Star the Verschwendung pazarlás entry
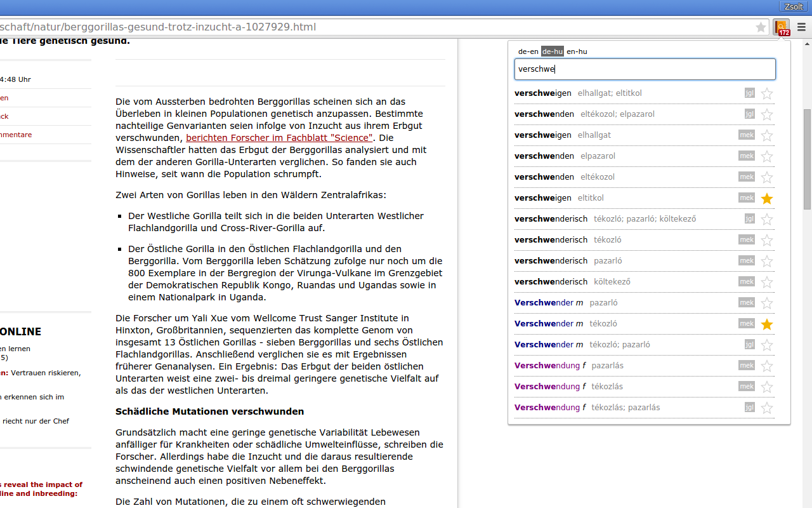812x508 pixels. click(x=767, y=366)
